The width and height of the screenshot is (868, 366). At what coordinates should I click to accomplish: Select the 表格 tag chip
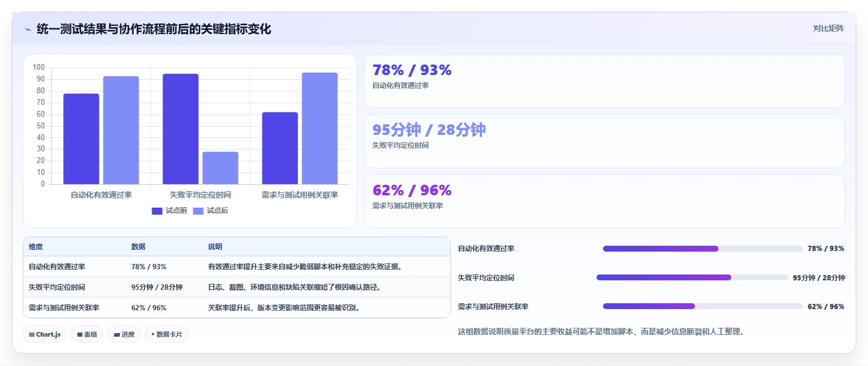point(87,334)
